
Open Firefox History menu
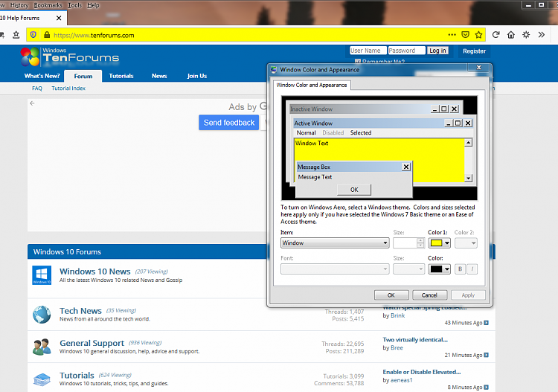click(19, 5)
